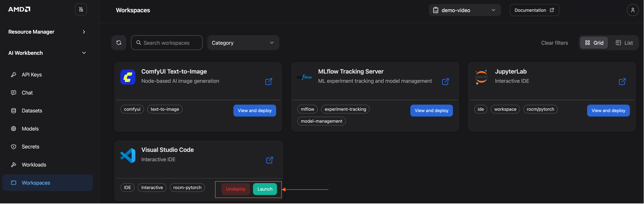Undeploy the Visual Studio Code workspace

pyautogui.click(x=235, y=189)
